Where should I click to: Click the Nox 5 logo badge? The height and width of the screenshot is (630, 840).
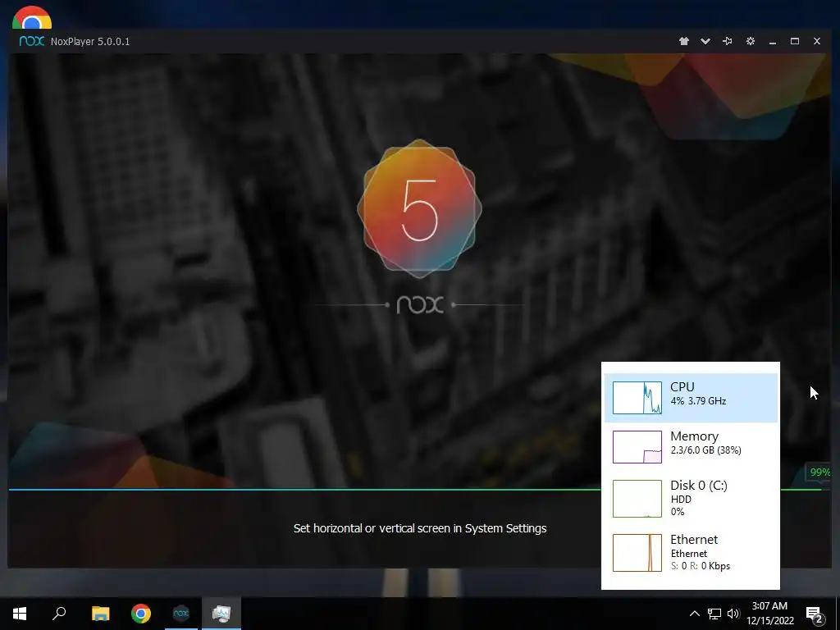[419, 209]
